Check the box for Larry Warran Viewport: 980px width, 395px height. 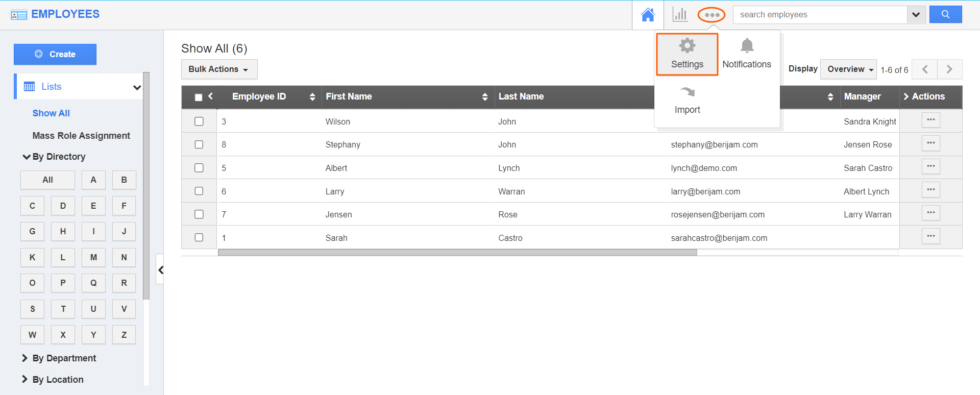coord(199,191)
